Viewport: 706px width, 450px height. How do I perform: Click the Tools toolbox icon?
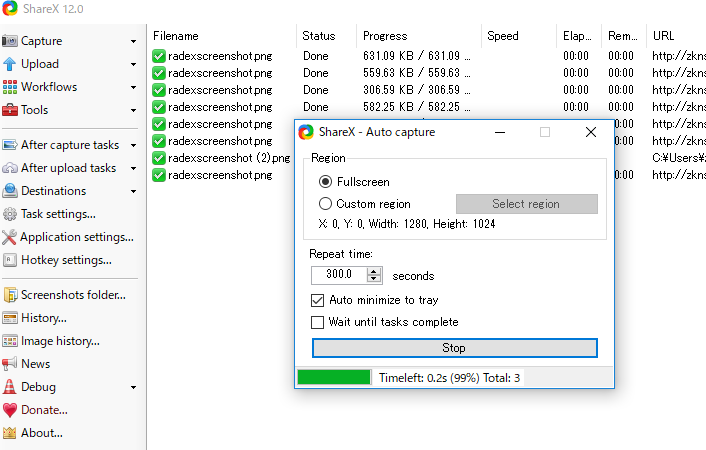tap(9, 110)
